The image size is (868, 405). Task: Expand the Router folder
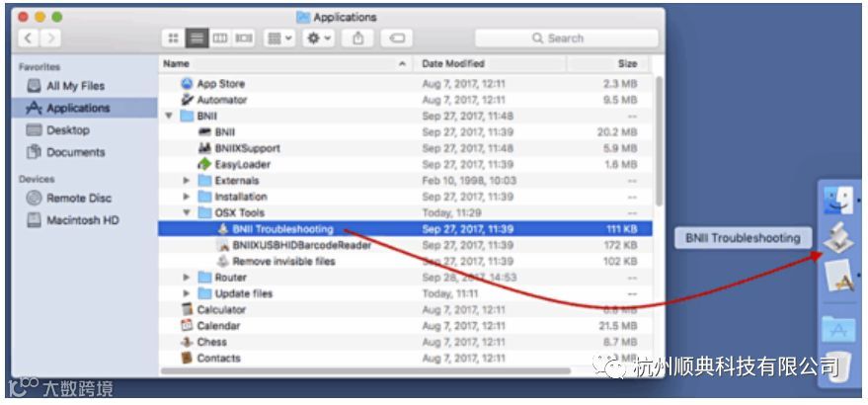(x=187, y=278)
